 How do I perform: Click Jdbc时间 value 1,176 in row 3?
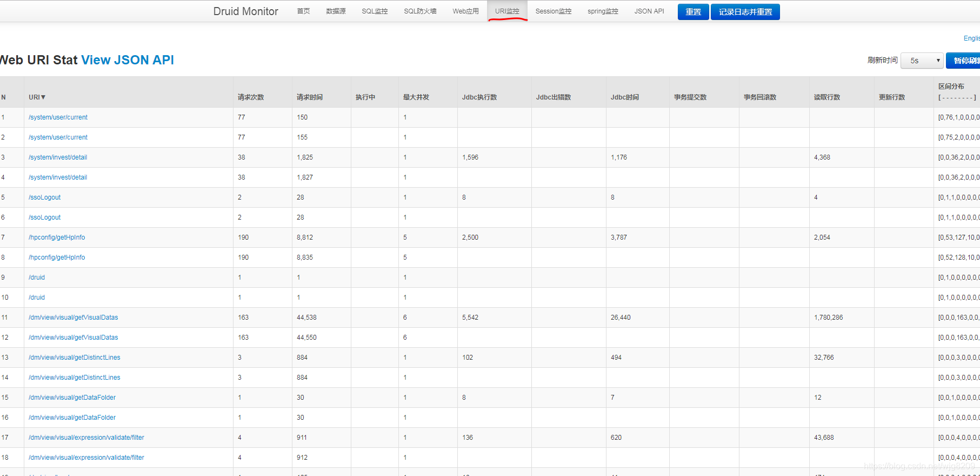(x=619, y=157)
